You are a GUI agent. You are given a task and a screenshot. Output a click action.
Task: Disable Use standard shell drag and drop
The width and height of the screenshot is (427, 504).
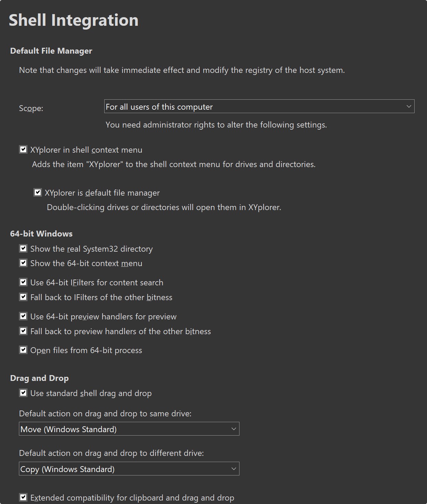point(23,393)
